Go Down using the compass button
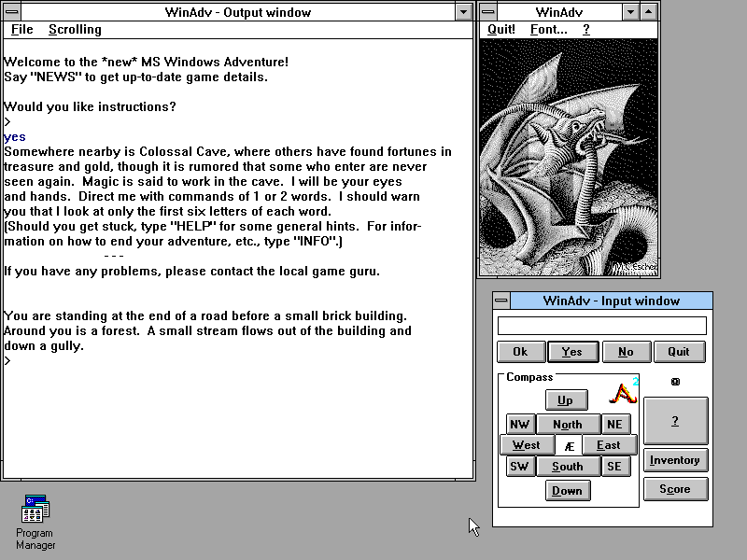This screenshot has width=747, height=560. (x=566, y=491)
